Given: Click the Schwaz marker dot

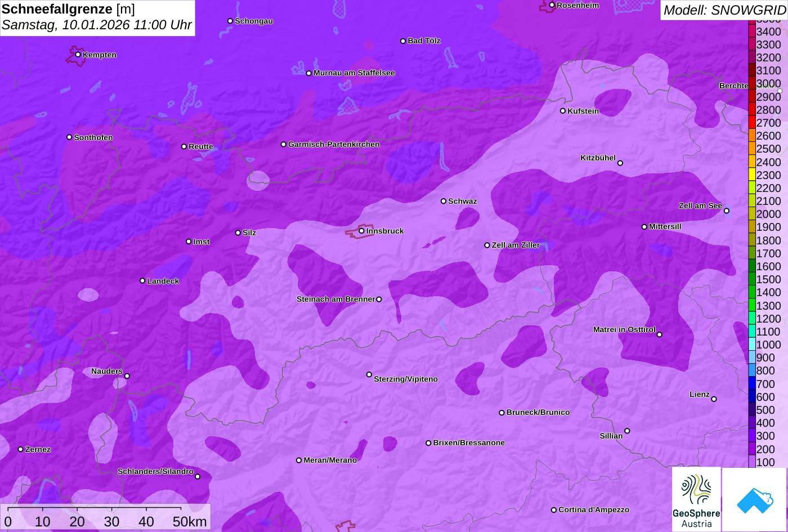Looking at the screenshot, I should (x=444, y=201).
